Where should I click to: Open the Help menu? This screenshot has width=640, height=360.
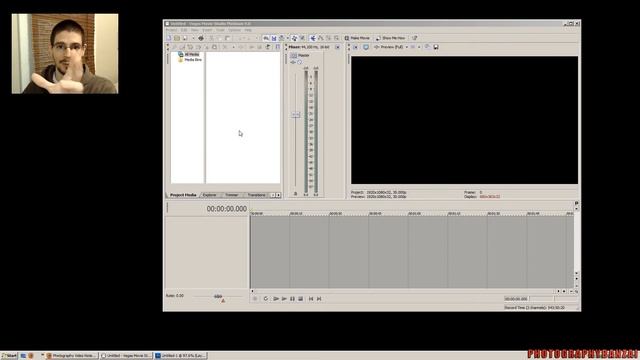(x=248, y=30)
